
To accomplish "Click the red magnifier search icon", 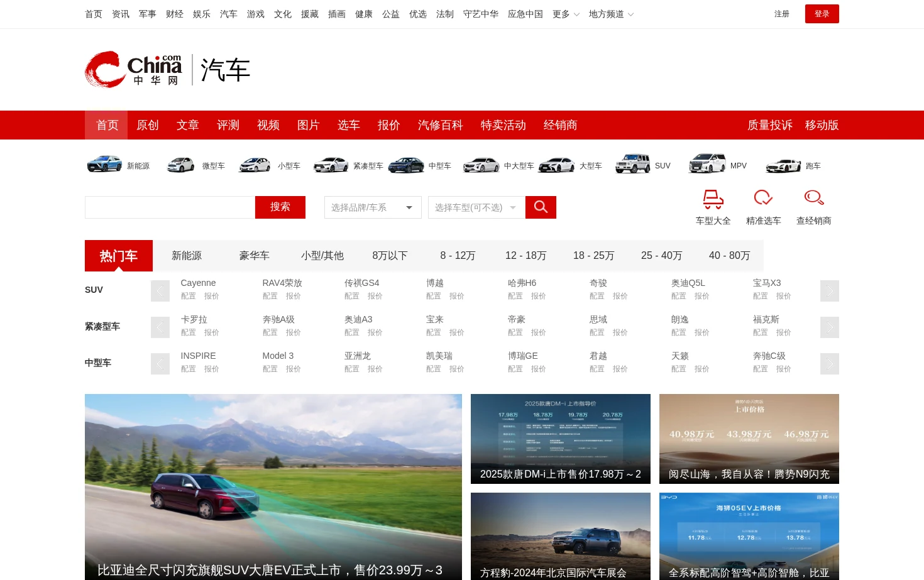I will [x=541, y=207].
